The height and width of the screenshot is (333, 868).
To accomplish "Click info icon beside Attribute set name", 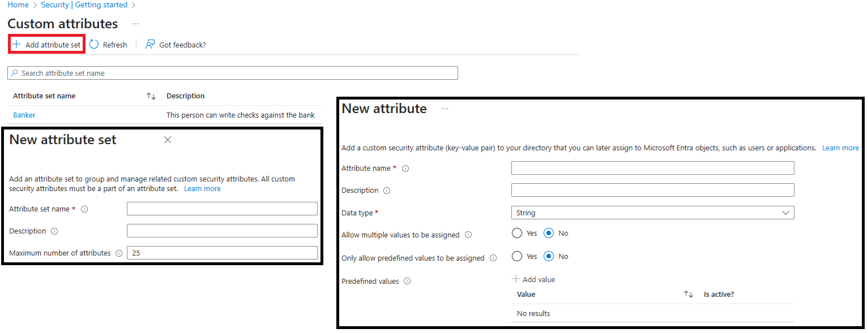I will [84, 209].
